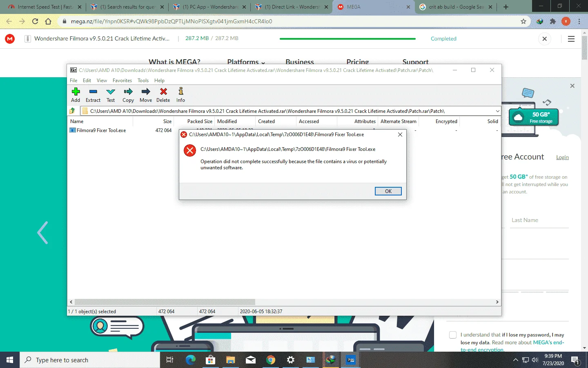Open Settings gear on the taskbar
This screenshot has height=368, width=588.
[x=291, y=360]
